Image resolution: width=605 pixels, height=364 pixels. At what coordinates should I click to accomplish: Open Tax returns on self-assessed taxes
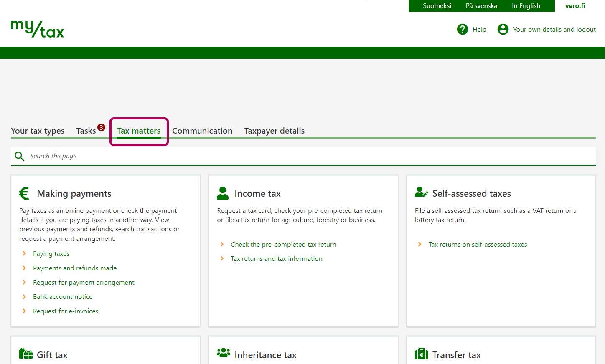[x=478, y=245]
